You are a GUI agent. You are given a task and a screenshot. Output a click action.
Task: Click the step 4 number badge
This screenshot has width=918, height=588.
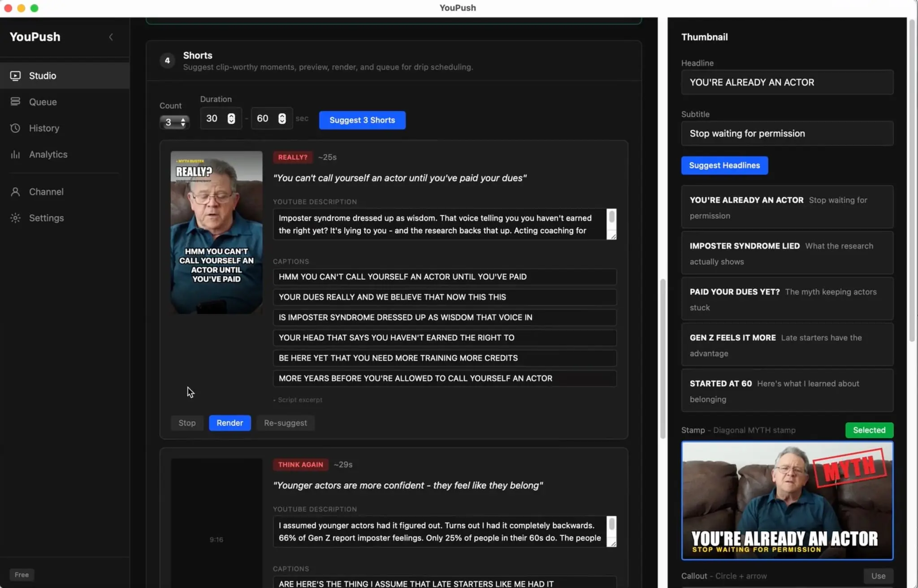[167, 61]
